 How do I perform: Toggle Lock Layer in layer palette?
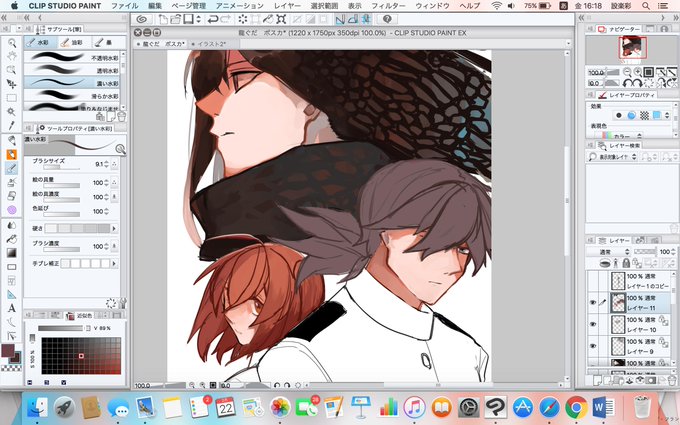point(626,263)
